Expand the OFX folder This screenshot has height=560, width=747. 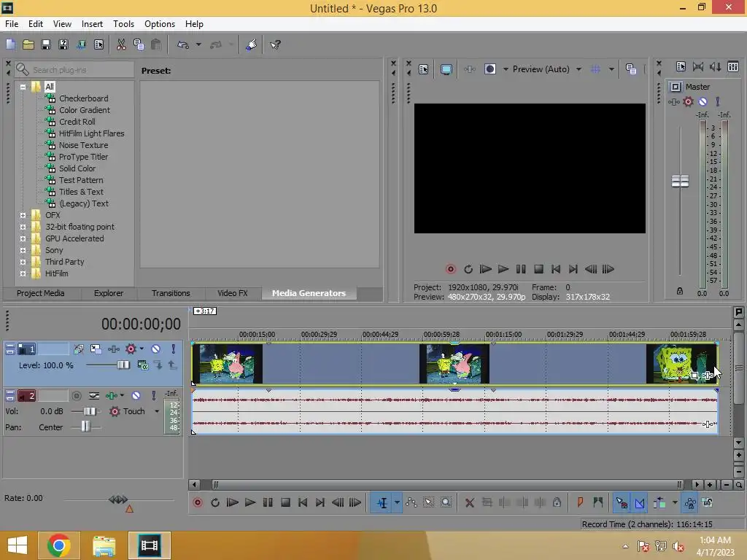23,215
